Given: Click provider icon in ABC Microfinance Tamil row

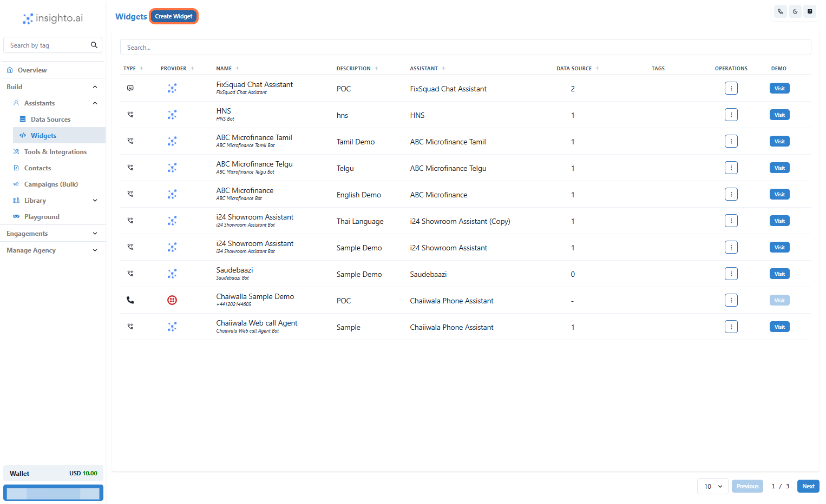Looking at the screenshot, I should click(172, 141).
